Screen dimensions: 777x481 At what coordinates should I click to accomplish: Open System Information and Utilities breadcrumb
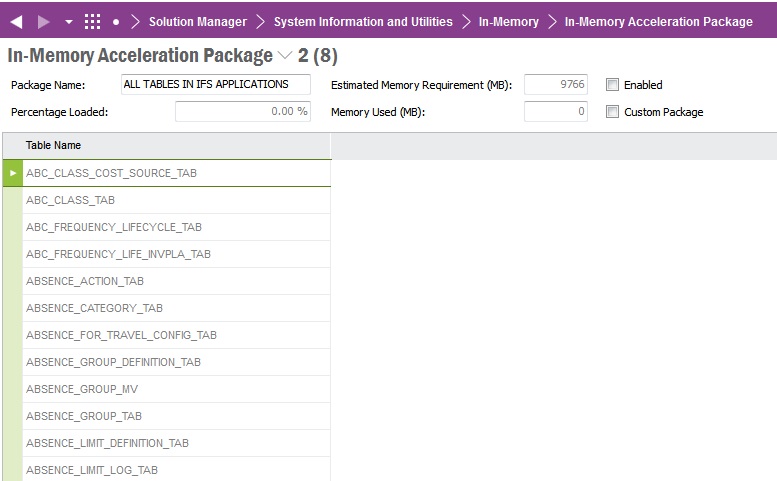pyautogui.click(x=363, y=21)
